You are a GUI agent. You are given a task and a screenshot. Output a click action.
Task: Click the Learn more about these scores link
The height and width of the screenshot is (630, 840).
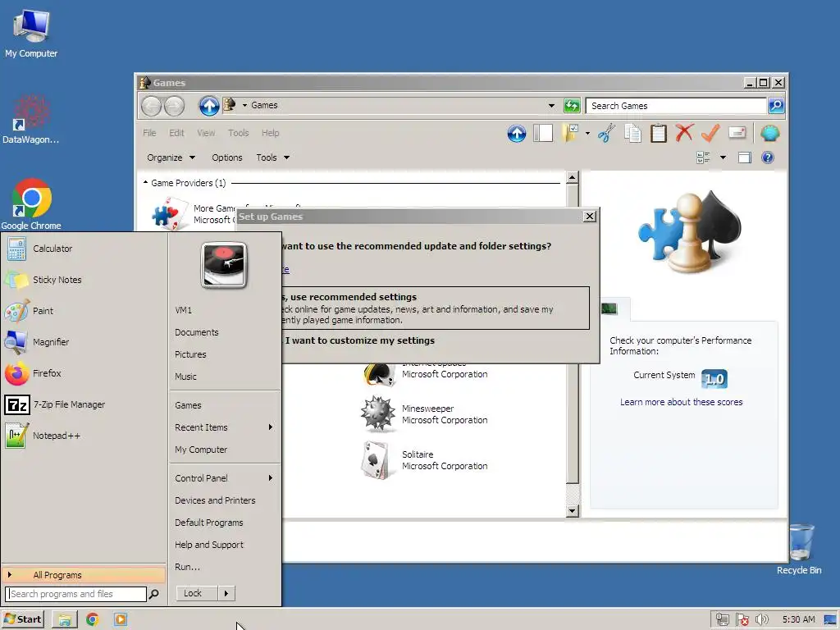tap(681, 402)
